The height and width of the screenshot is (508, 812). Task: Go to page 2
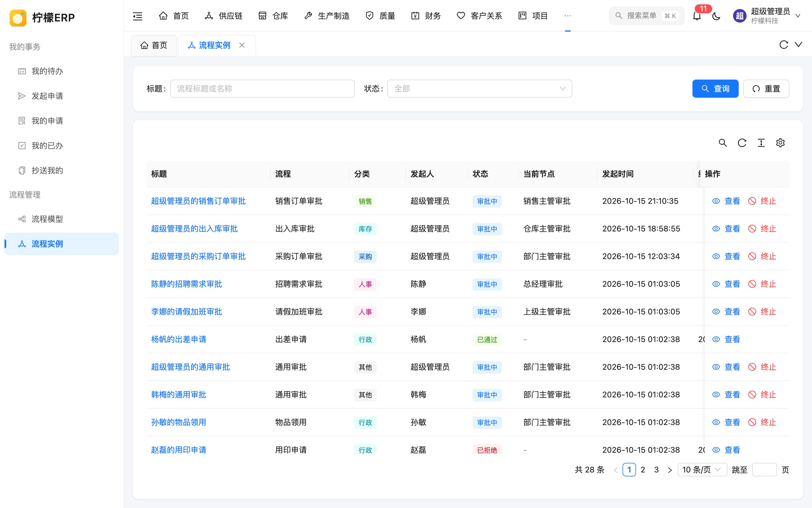pyautogui.click(x=643, y=470)
